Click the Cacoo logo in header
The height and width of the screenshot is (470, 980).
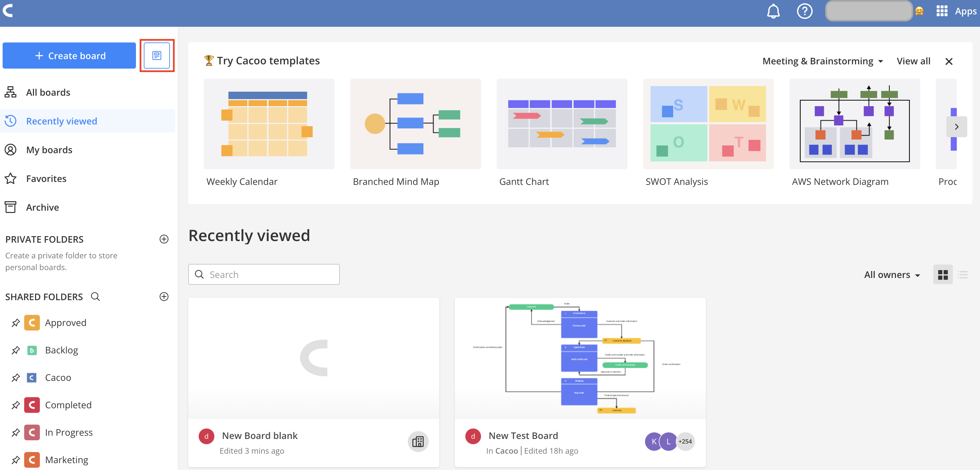(x=8, y=11)
